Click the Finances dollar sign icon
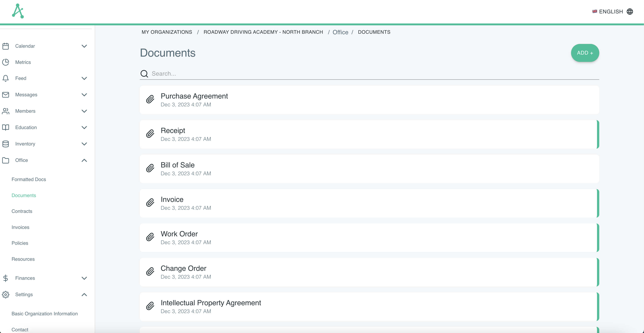This screenshot has height=333, width=644. coord(5,278)
